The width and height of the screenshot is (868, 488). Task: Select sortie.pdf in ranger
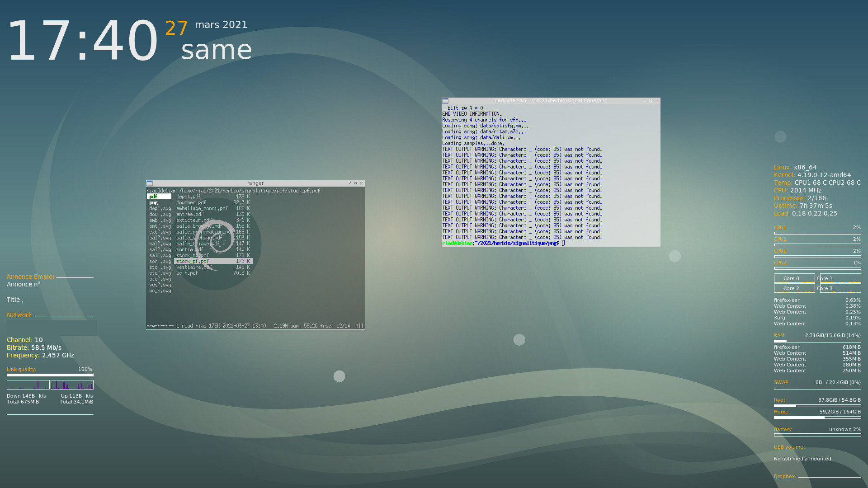click(213, 249)
